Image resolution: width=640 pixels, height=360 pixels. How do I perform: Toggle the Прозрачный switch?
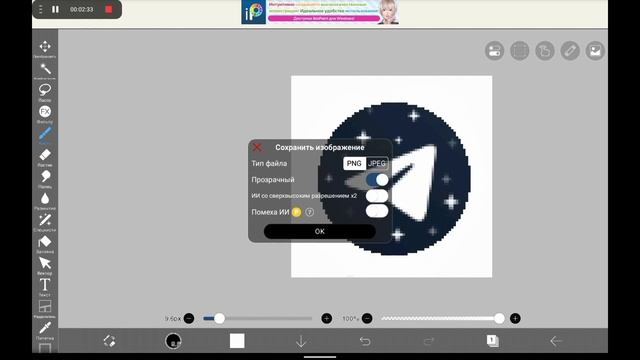pos(377,180)
